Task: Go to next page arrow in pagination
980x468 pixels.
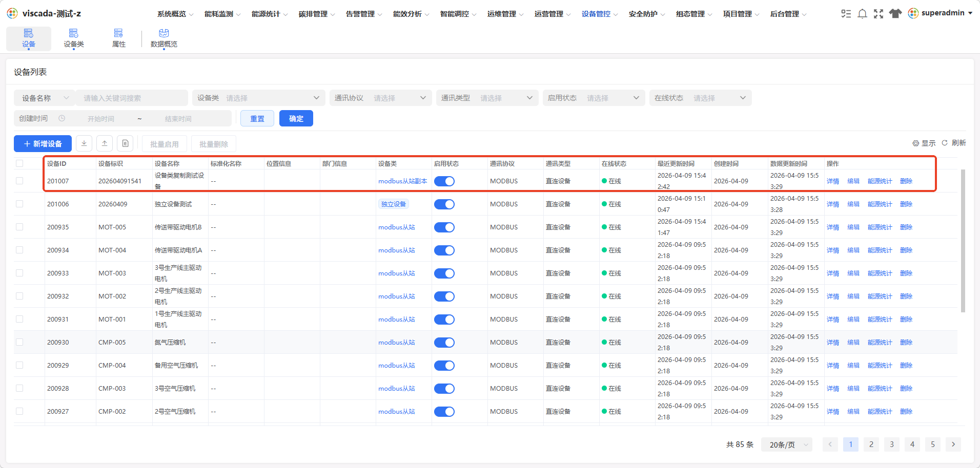Action: tap(953, 444)
